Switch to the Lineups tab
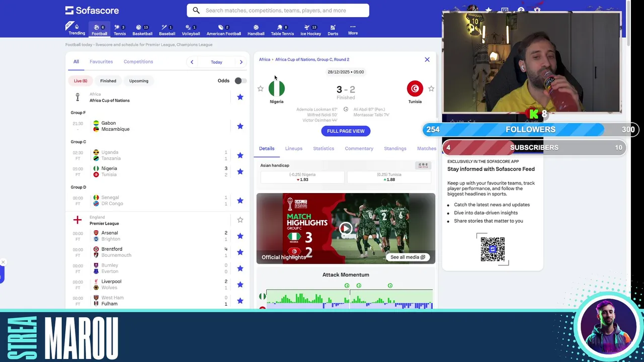The image size is (644, 362). [294, 148]
